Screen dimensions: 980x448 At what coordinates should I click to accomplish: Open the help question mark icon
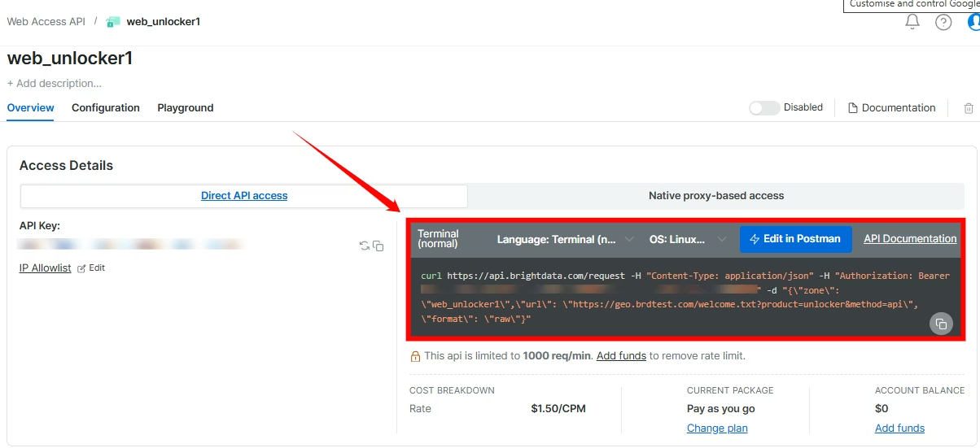943,22
